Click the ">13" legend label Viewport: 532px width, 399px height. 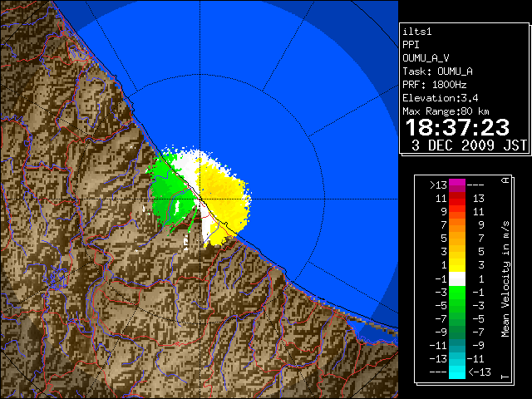pyautogui.click(x=438, y=185)
